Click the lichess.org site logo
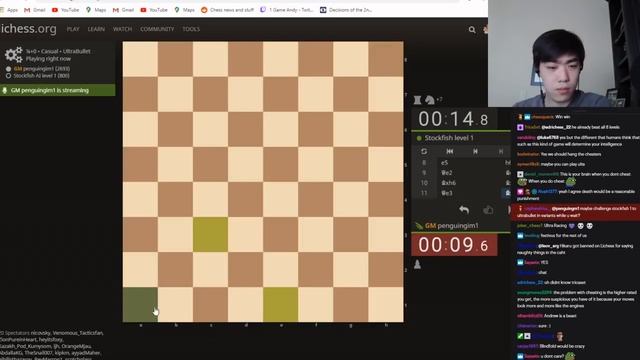The height and width of the screenshot is (360, 640). coord(28,29)
